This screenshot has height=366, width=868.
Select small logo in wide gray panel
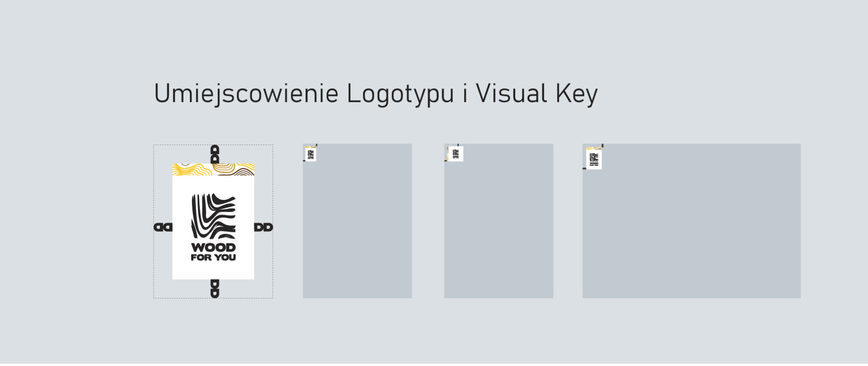coord(594,159)
